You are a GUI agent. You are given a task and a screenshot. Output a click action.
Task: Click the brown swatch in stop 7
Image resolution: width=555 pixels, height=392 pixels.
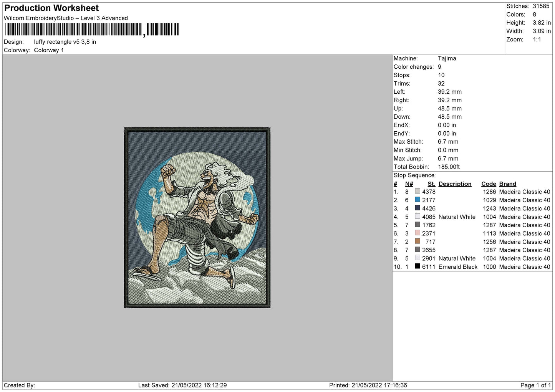coord(417,241)
